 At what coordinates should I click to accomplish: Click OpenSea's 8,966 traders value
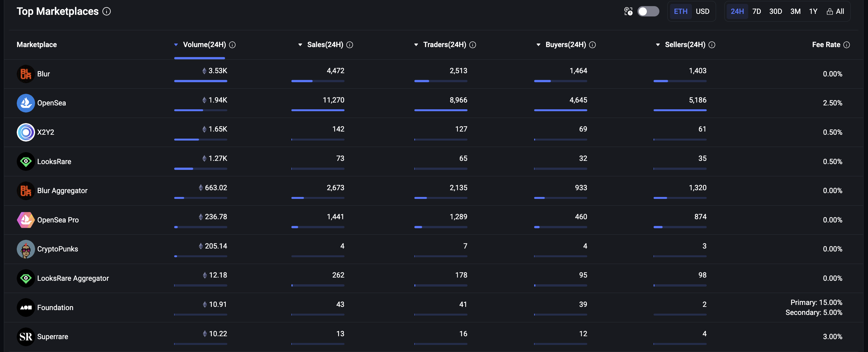[x=458, y=100]
